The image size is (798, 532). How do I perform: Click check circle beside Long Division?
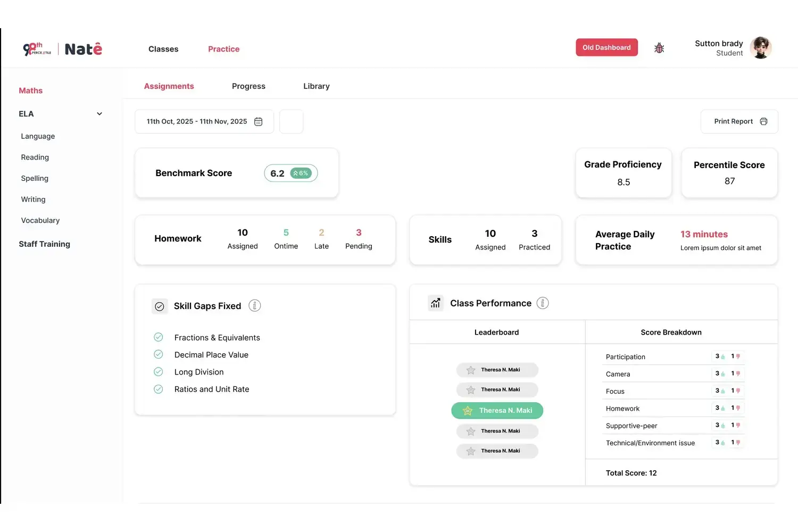click(159, 372)
